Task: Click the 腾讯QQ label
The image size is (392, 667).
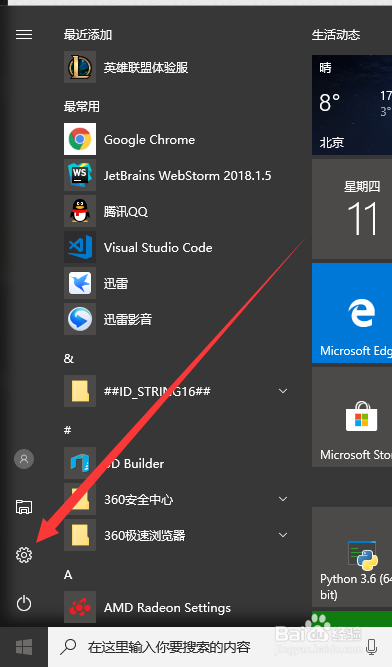Action: tap(126, 211)
